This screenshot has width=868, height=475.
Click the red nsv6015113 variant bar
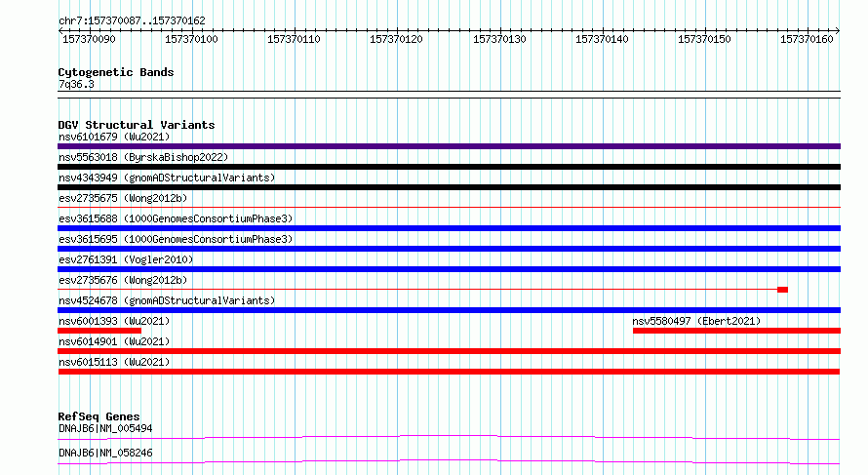[449, 372]
